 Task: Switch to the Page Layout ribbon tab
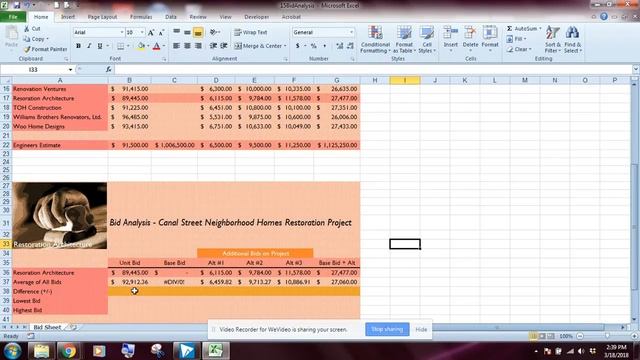[x=102, y=17]
